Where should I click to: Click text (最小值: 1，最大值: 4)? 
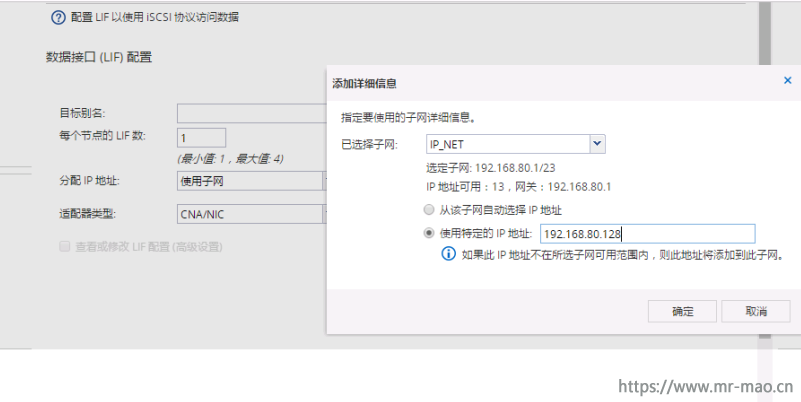coord(230,159)
